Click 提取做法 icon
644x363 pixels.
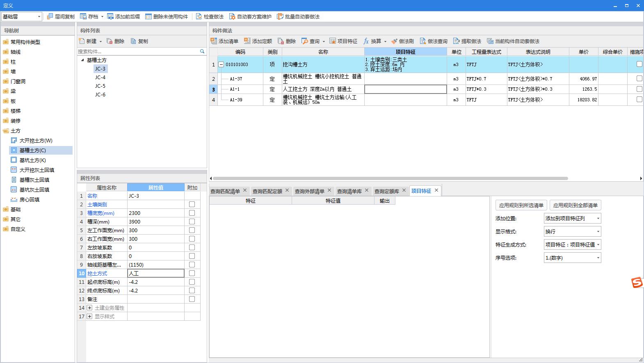coord(457,41)
